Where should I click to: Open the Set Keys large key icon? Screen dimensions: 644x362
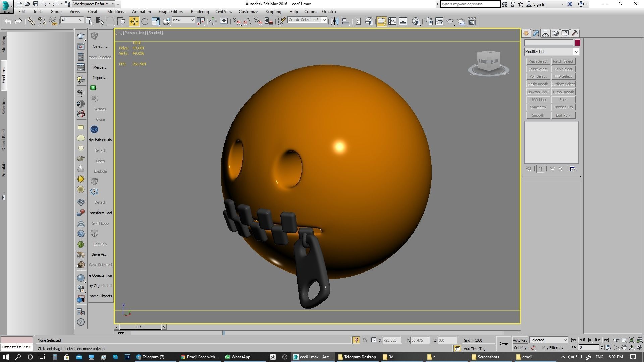point(503,344)
